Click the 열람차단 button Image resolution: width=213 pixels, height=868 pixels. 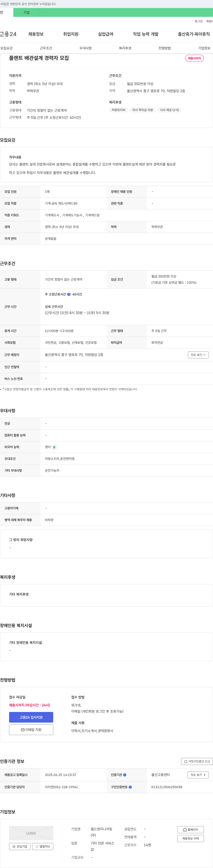coord(43,846)
